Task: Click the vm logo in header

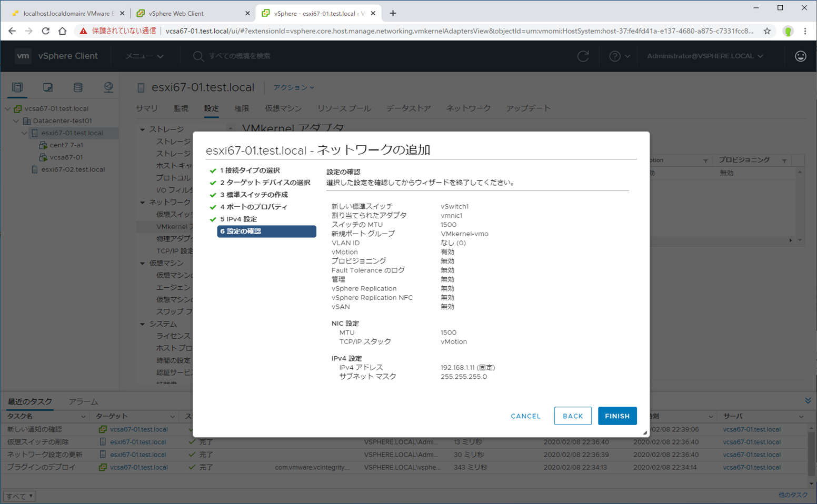Action: click(x=23, y=56)
